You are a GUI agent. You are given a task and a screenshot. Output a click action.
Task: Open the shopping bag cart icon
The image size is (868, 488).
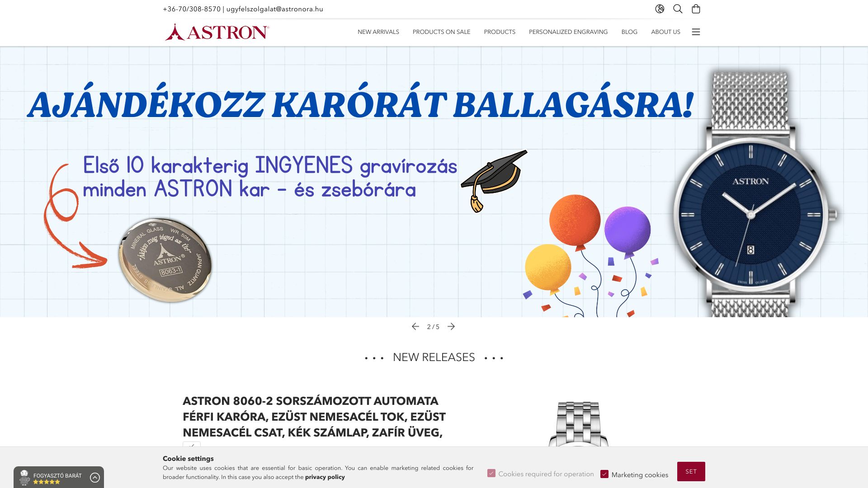pos(696,9)
